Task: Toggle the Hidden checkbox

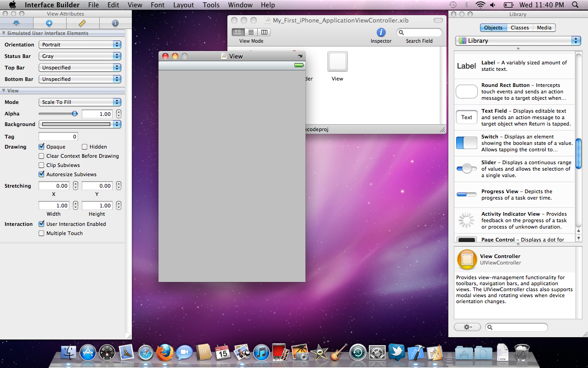Action: [x=85, y=147]
